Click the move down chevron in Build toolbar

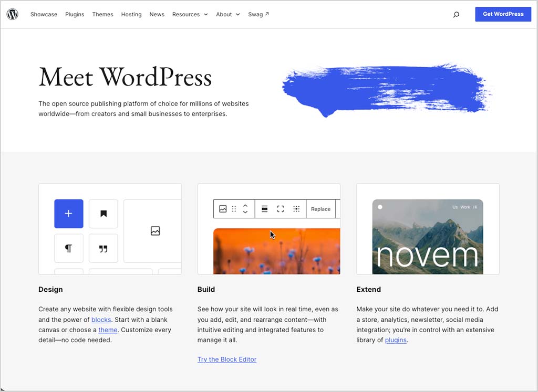tap(245, 212)
